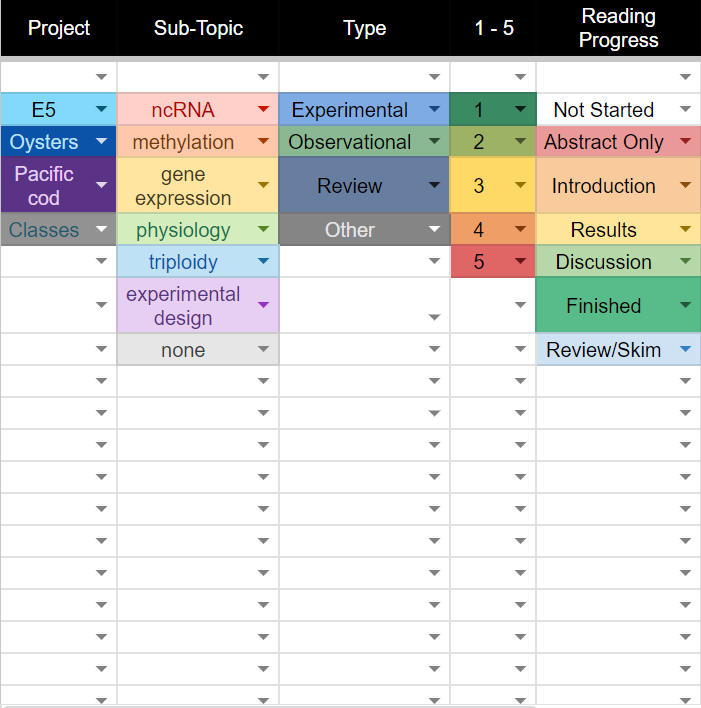Open the E5 project dropdown arrow
701x708 pixels.
tap(102, 109)
